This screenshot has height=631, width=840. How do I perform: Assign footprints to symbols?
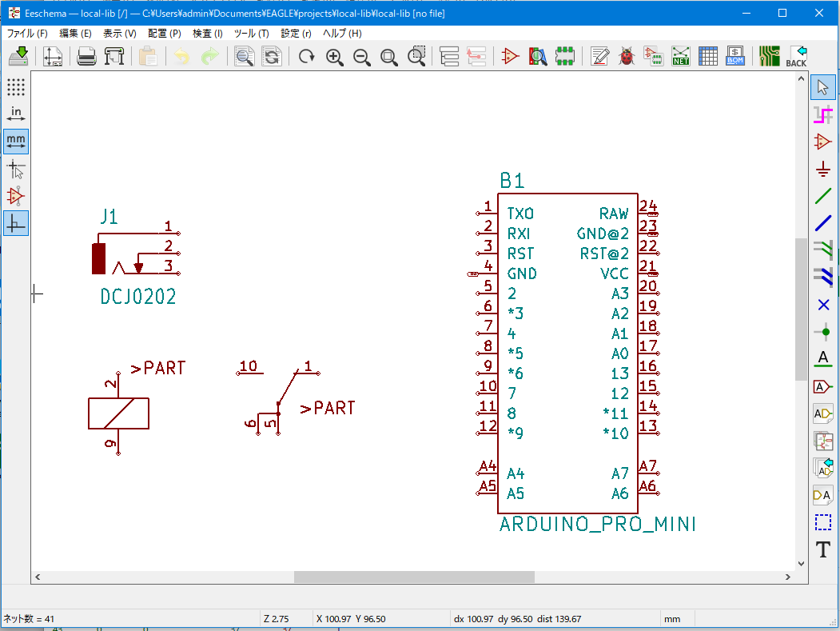654,56
